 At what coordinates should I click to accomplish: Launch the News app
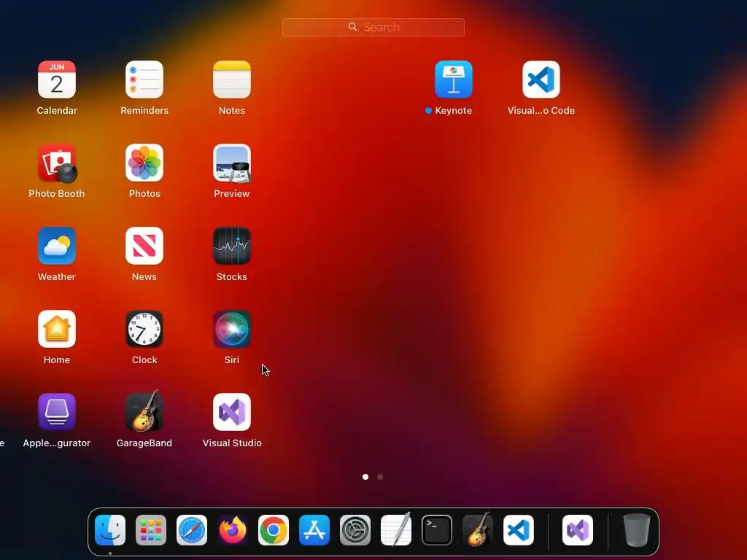click(144, 246)
